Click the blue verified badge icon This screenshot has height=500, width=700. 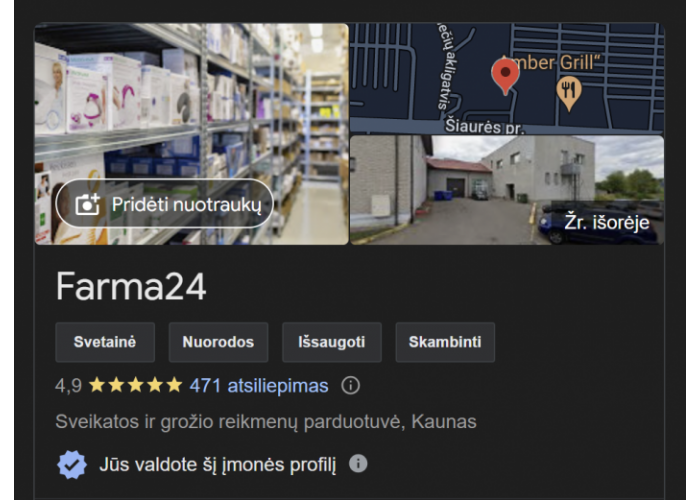[72, 465]
